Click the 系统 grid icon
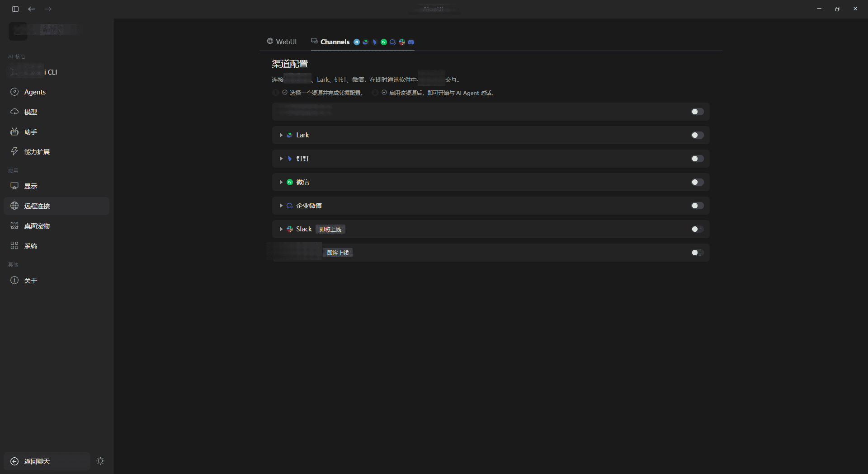The width and height of the screenshot is (868, 474). click(x=14, y=245)
